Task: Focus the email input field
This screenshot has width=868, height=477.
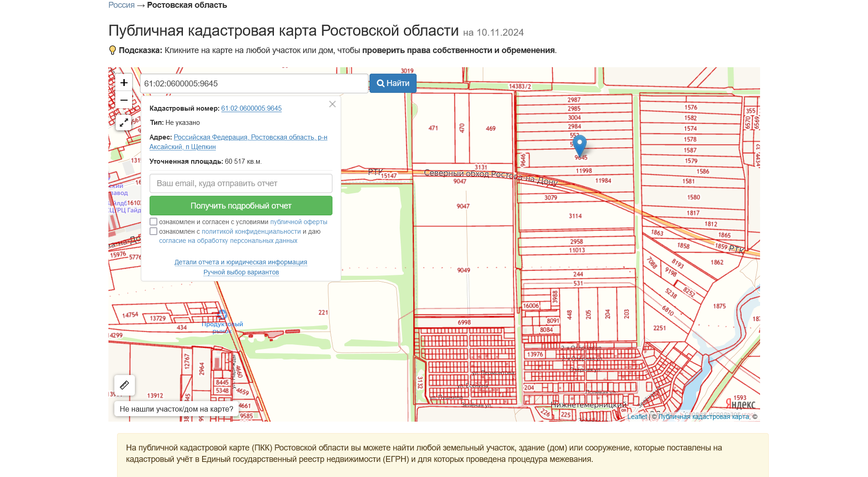Action: (x=241, y=183)
